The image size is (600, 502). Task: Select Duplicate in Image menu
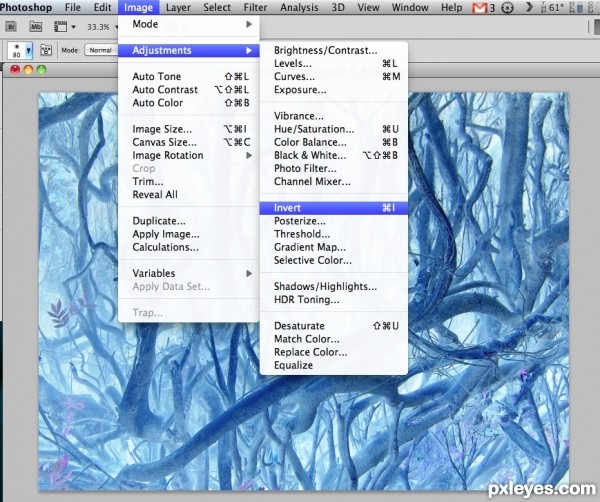[189, 221]
